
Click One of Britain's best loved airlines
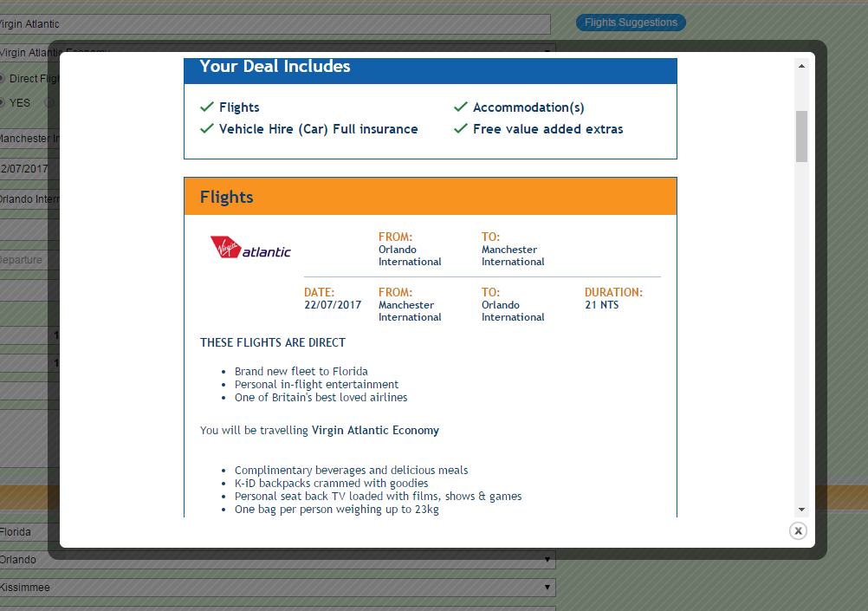coord(321,397)
